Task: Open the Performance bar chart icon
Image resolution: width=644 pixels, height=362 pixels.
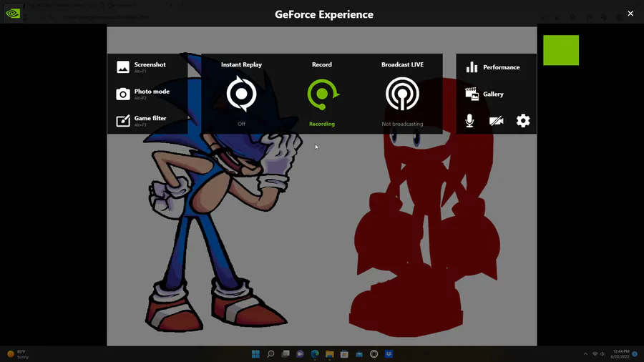Action: point(472,67)
